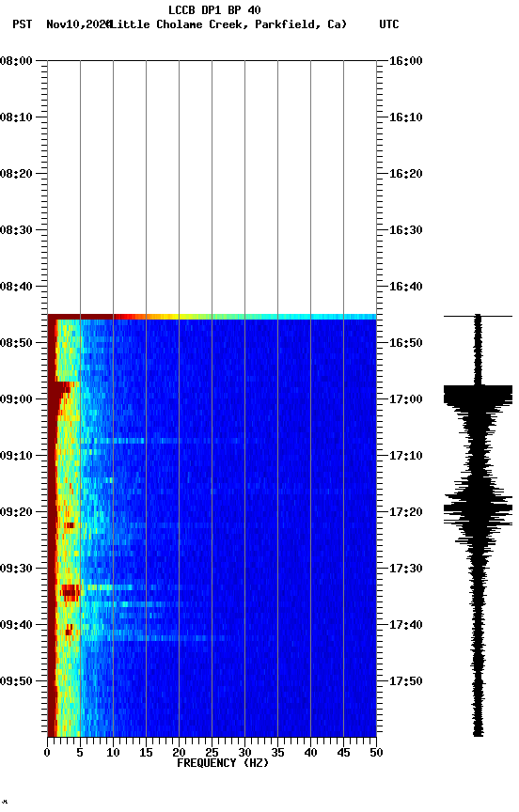This screenshot has height=812, width=519.
Task: Click the 17:20 UTC time label
Action: tap(406, 512)
